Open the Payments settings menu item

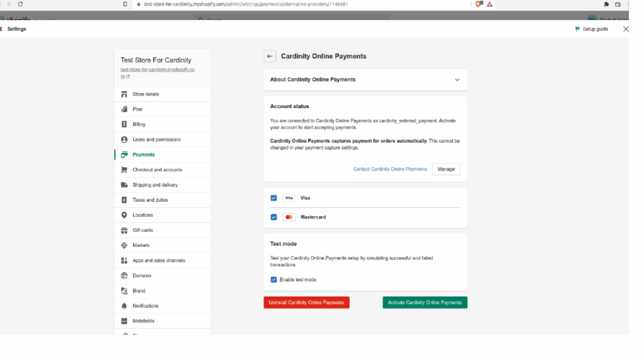(143, 155)
